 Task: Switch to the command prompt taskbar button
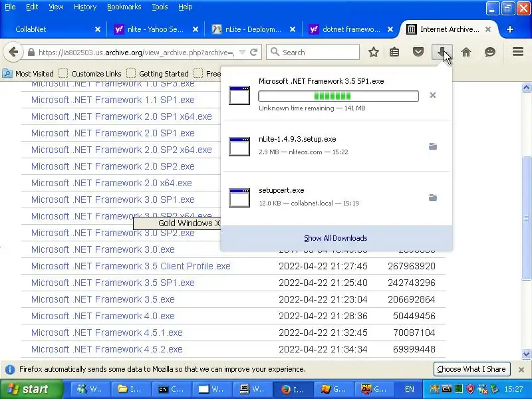click(172, 389)
